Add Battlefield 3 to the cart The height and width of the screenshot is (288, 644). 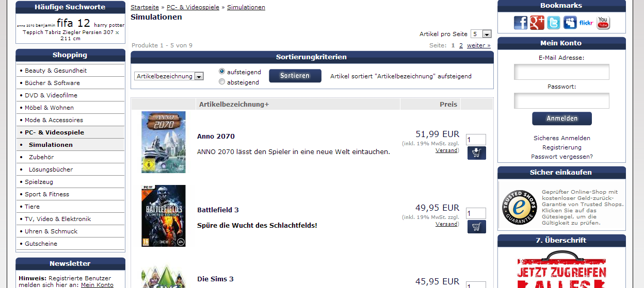(x=477, y=227)
